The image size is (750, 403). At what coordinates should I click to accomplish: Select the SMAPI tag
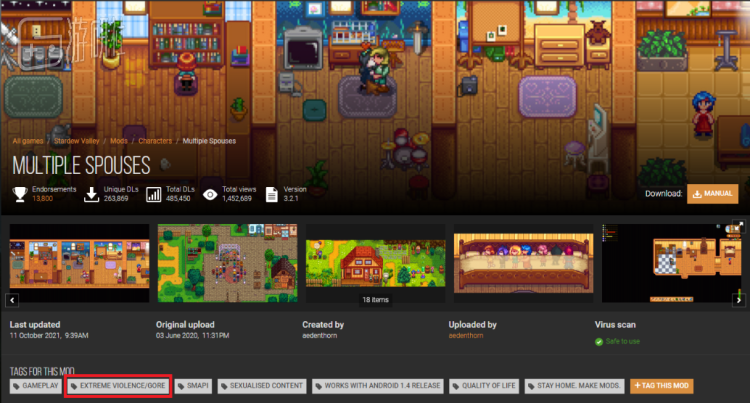193,386
